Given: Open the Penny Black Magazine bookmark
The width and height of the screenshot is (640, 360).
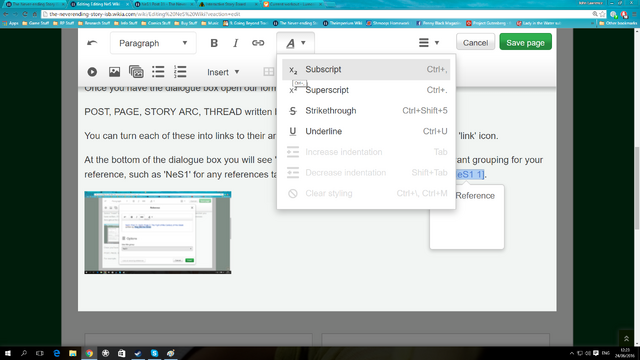Looking at the screenshot, I should (438, 23).
